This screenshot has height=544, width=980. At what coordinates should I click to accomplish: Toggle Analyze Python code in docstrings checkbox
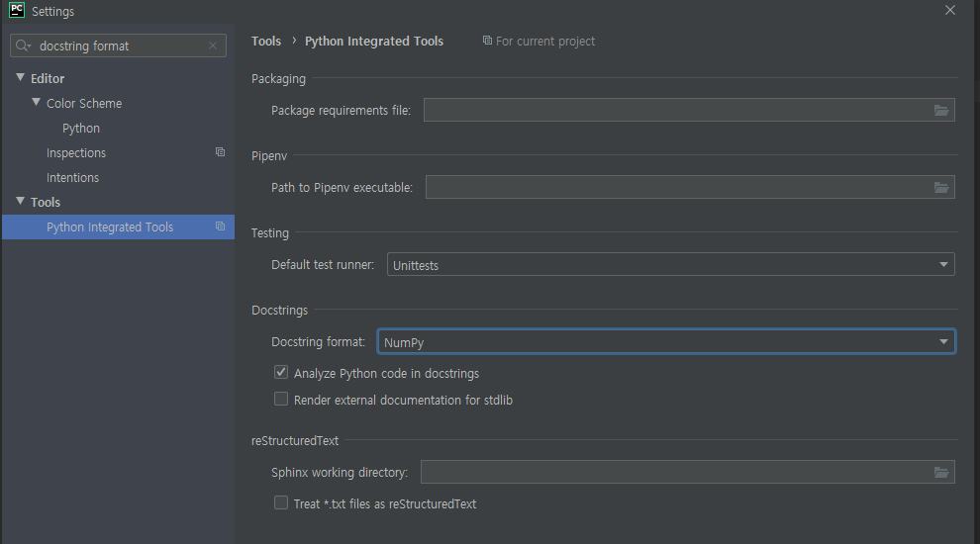pos(281,372)
